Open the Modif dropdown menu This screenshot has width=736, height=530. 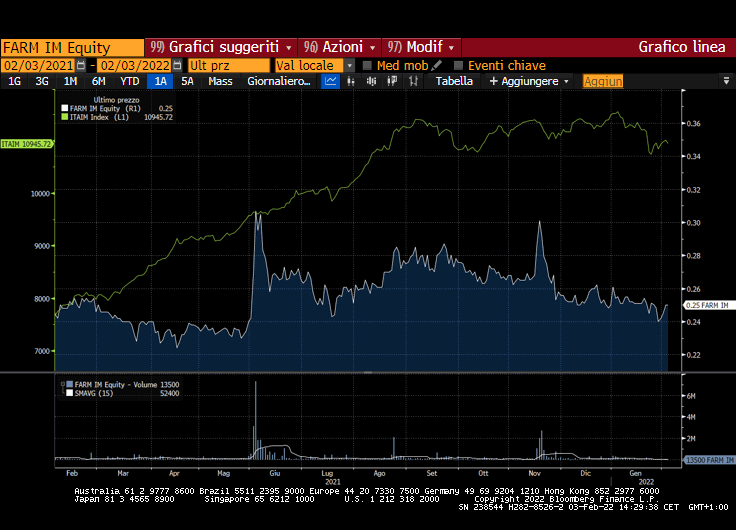click(x=424, y=47)
